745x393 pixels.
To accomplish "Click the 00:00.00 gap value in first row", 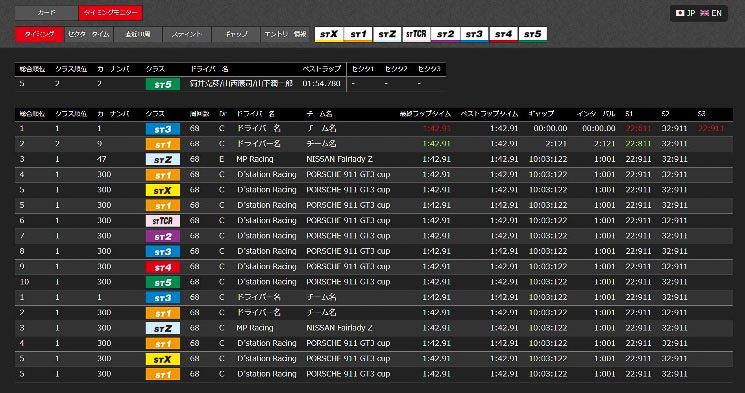I will (x=550, y=129).
